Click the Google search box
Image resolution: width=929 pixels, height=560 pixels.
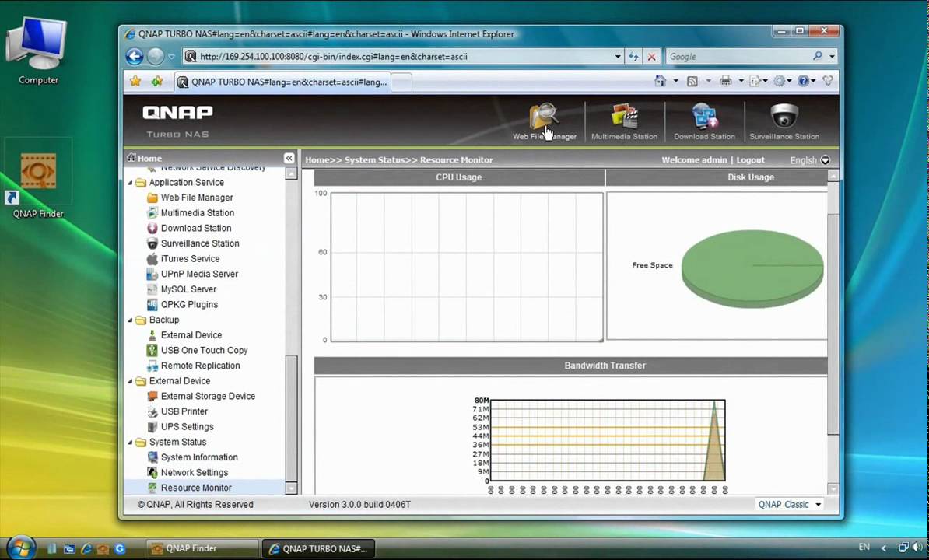[737, 56]
